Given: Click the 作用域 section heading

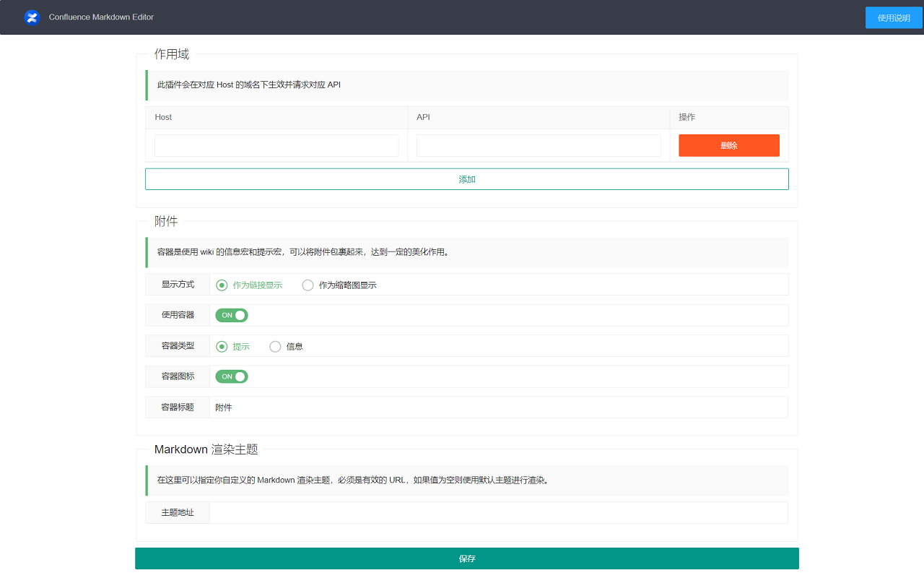Looking at the screenshot, I should click(x=172, y=54).
